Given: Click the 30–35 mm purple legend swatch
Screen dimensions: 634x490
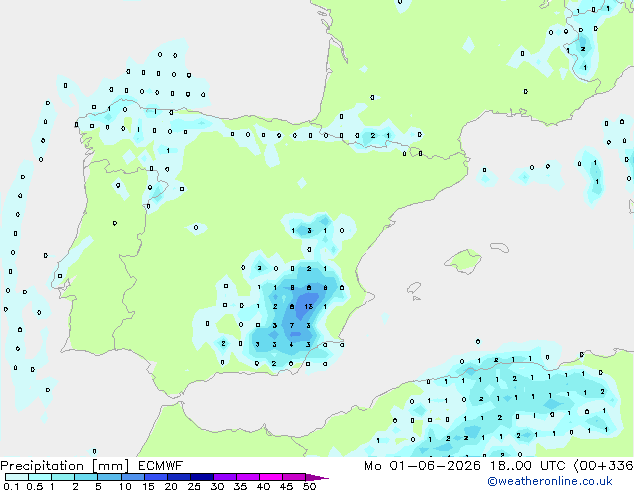Looking at the screenshot, I should [x=225, y=477].
